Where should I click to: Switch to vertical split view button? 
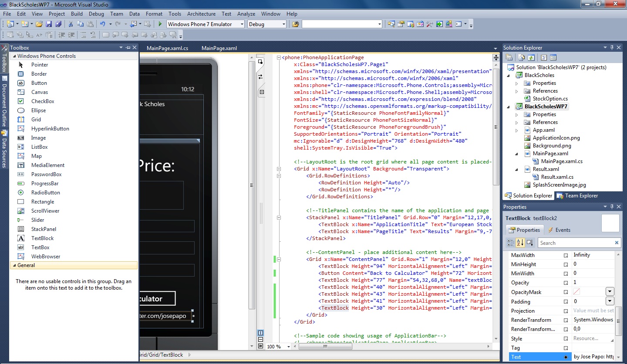pos(260,333)
